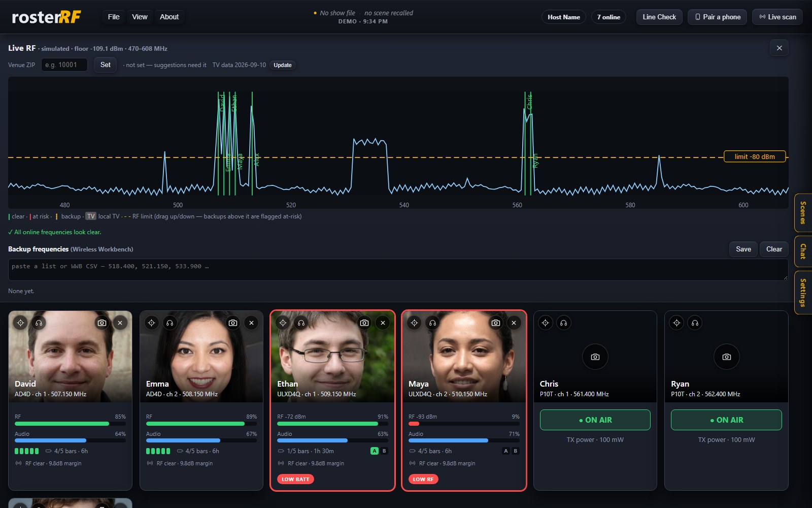The height and width of the screenshot is (508, 812).
Task: Select antenna B on Ethan's card
Action: (x=384, y=451)
